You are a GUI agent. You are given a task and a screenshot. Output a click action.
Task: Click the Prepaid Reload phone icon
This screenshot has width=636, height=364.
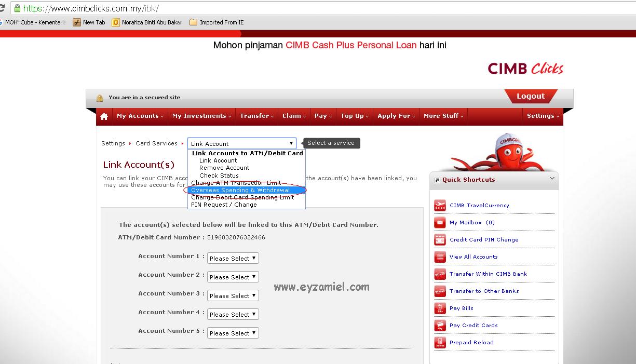click(440, 342)
